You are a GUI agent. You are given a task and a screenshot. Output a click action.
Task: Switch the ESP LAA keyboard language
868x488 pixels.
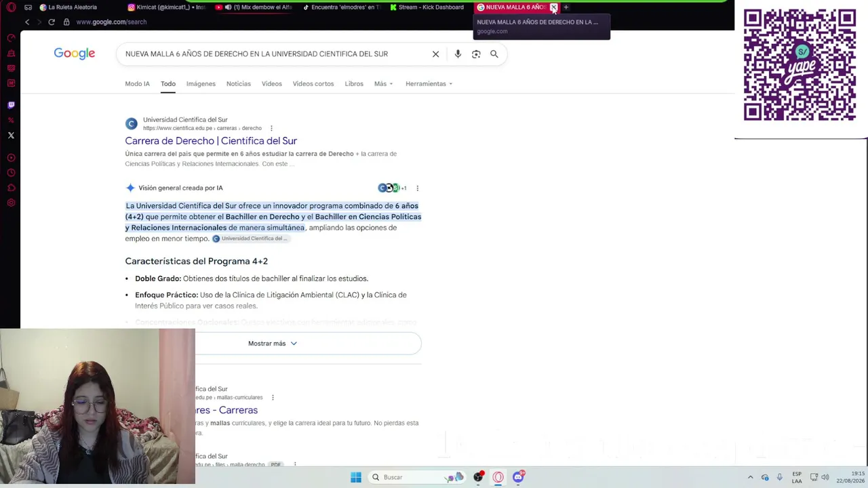797,477
